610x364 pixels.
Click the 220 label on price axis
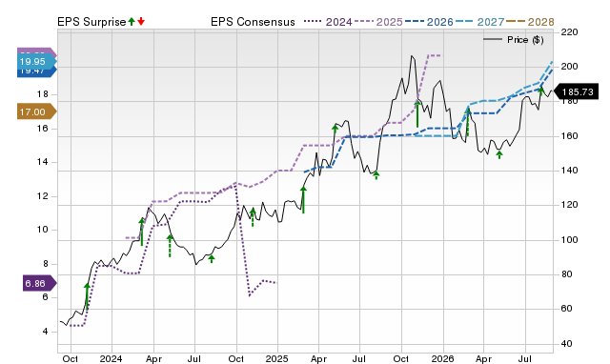point(569,32)
